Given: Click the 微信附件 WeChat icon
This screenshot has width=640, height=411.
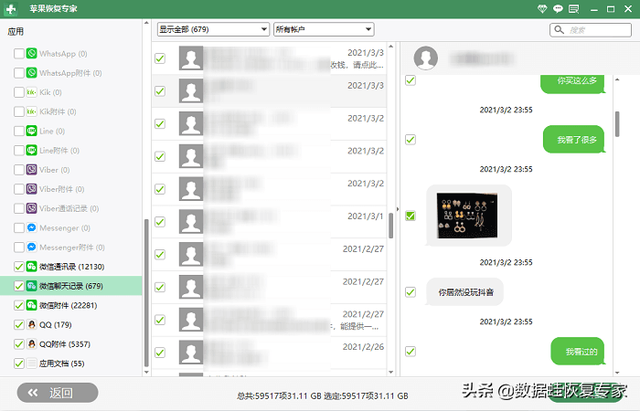Looking at the screenshot, I should coord(31,305).
